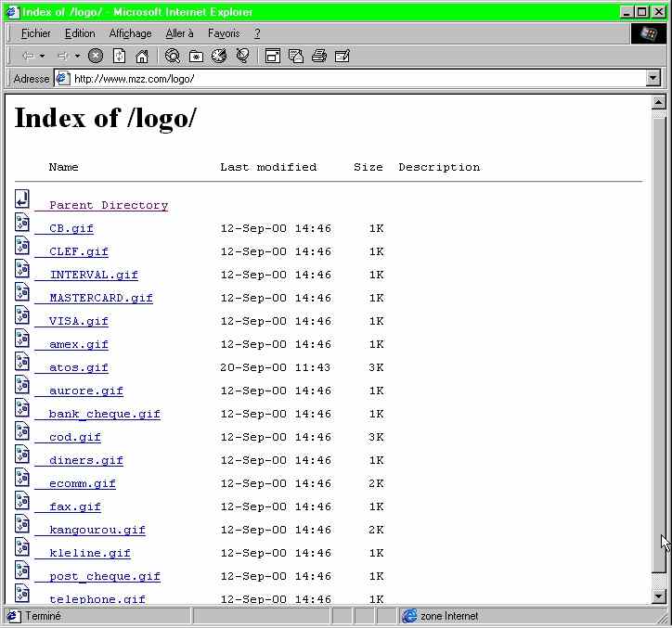Open the ecomm.gif link
Image resolution: width=672 pixels, height=628 pixels.
click(83, 483)
